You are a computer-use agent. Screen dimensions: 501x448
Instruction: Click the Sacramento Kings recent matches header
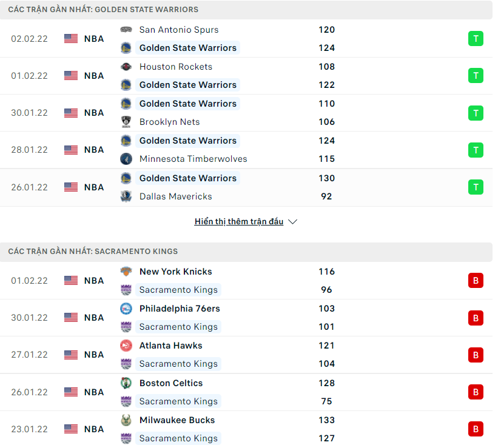tap(93, 251)
